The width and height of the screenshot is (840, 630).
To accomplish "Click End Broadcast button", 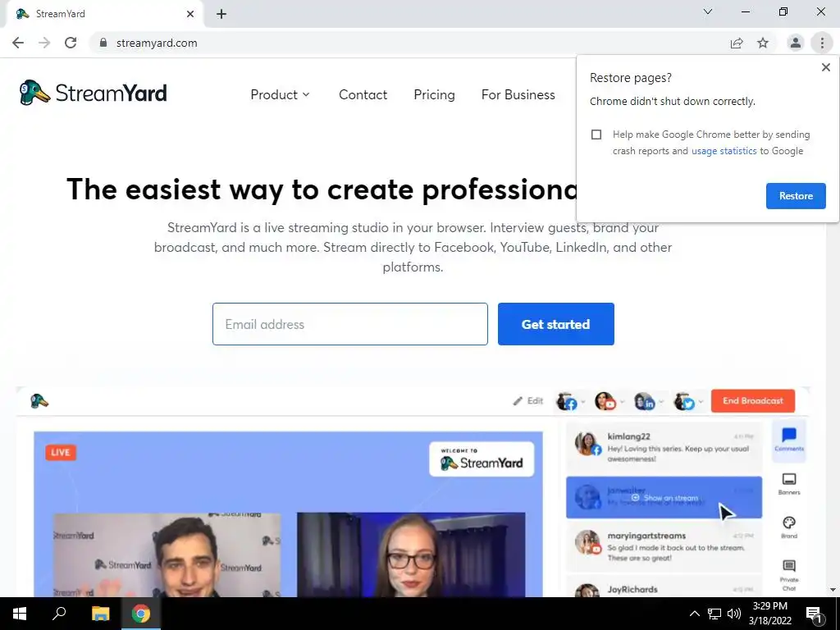I will click(x=753, y=400).
